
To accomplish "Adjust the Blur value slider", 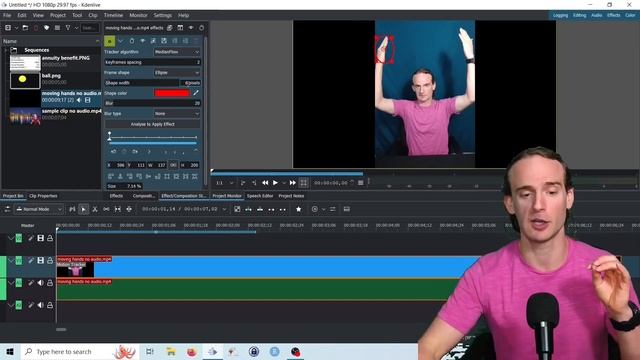I will point(152,103).
